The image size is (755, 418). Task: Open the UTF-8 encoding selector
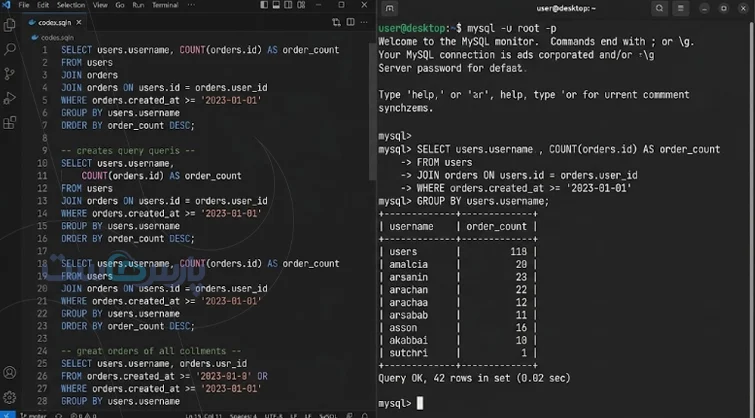(x=273, y=416)
